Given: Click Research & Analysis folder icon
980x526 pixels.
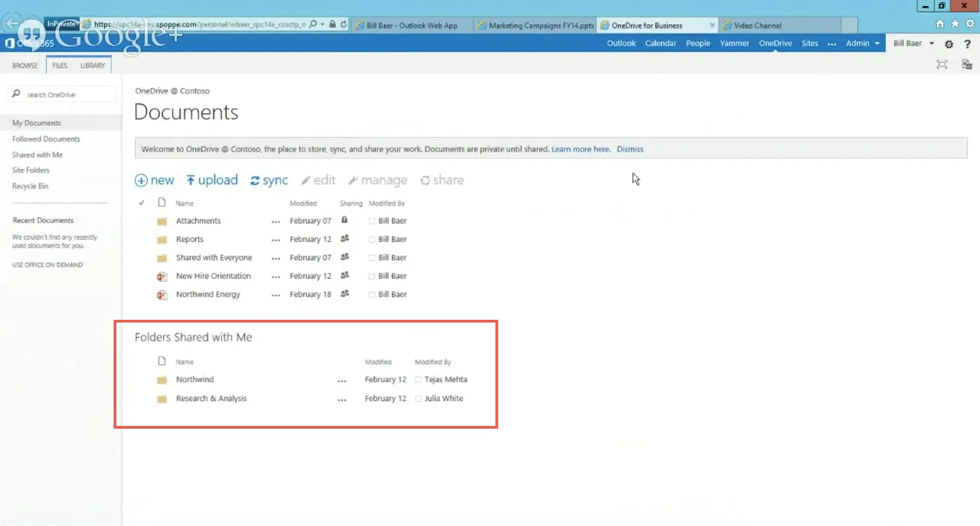Looking at the screenshot, I should click(x=162, y=399).
